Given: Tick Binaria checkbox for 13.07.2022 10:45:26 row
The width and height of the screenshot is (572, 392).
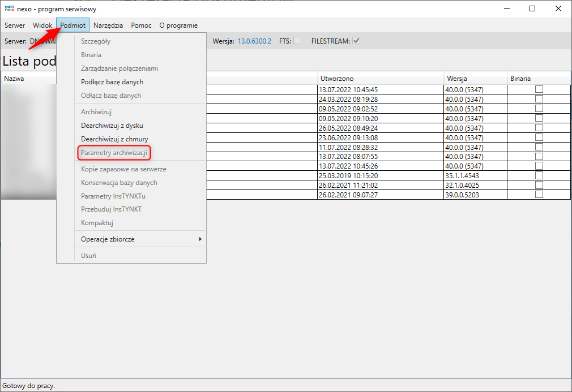Looking at the screenshot, I should click(539, 166).
